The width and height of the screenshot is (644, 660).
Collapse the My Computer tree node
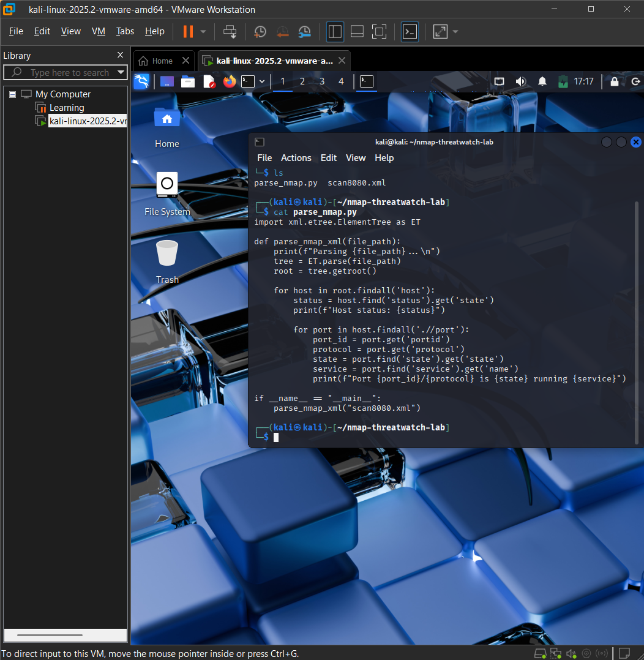point(13,94)
